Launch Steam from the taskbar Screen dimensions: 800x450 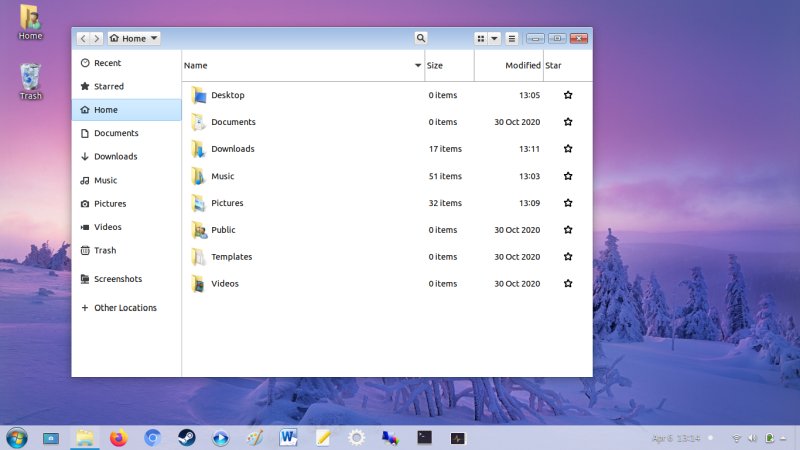[186, 438]
